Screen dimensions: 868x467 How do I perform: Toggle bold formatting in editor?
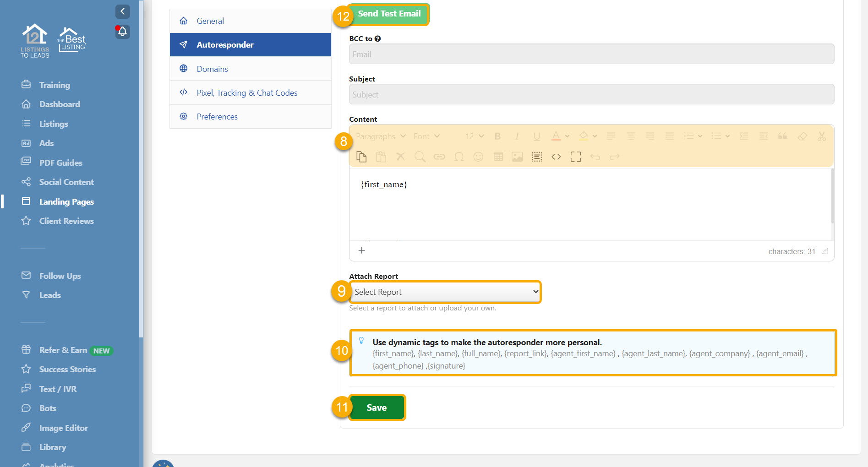[x=497, y=136]
